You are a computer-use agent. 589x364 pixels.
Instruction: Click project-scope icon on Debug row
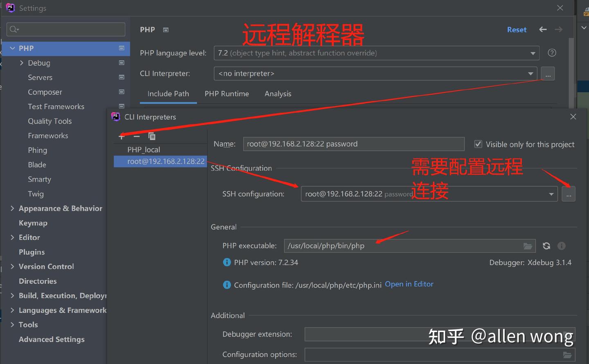[121, 63]
